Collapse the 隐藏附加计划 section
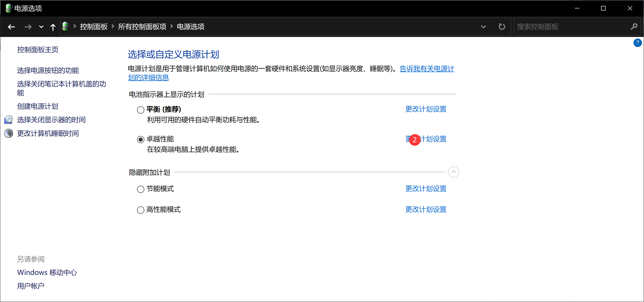This screenshot has width=644, height=302. click(x=453, y=172)
